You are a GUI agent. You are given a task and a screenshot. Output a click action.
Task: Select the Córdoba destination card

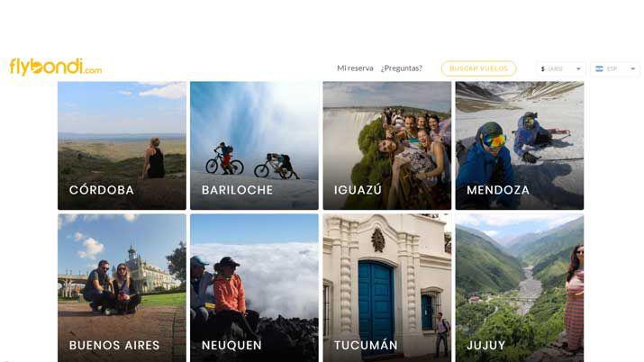click(122, 146)
